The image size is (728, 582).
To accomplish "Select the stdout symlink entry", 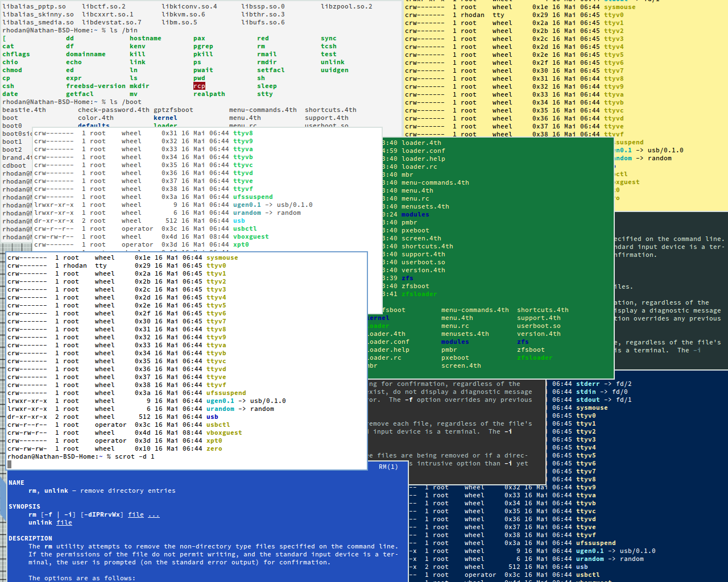I will [588, 400].
